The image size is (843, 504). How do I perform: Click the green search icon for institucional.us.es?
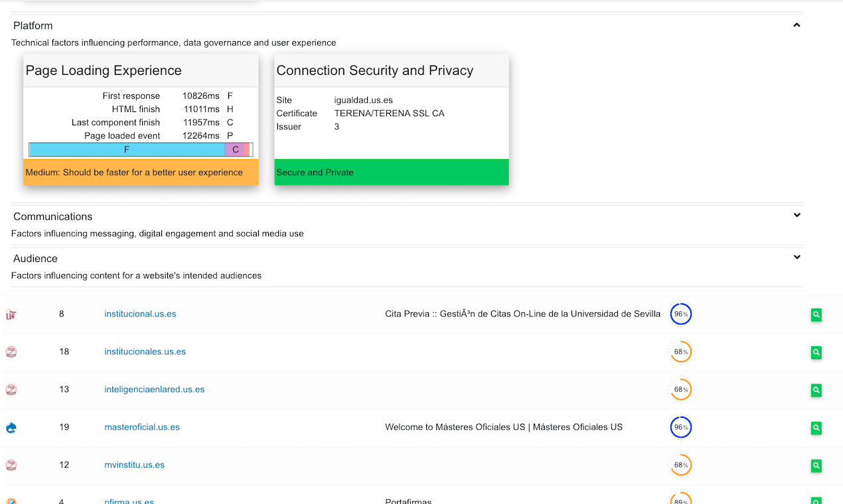click(x=816, y=315)
